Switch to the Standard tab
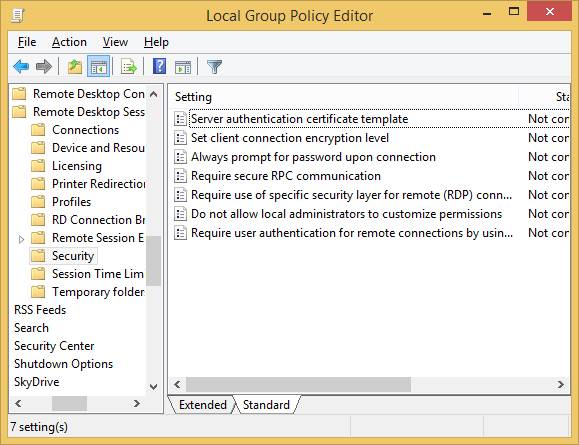The height and width of the screenshot is (445, 579). 266,405
